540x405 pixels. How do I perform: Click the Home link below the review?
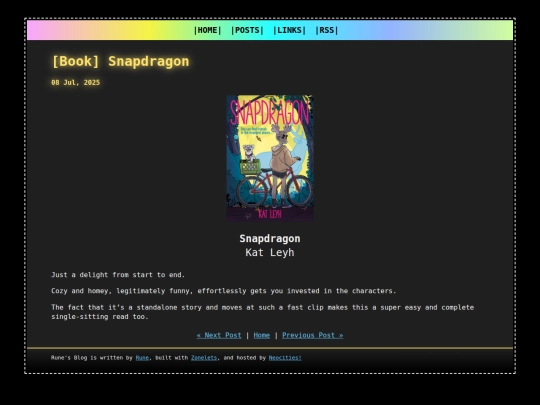coord(262,335)
